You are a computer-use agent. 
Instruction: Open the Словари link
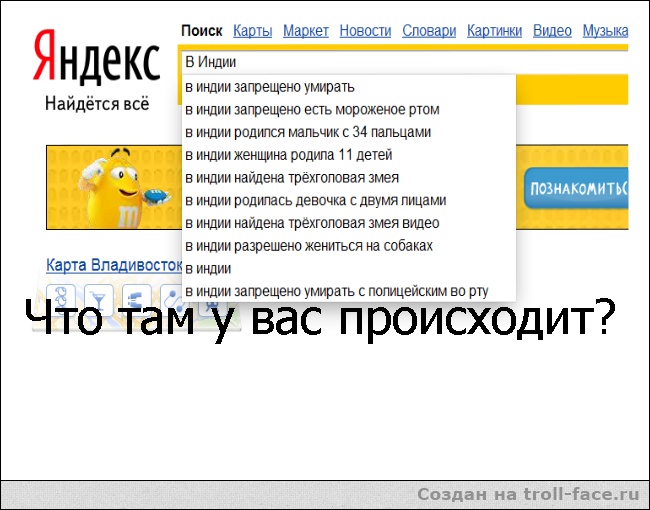tap(429, 31)
